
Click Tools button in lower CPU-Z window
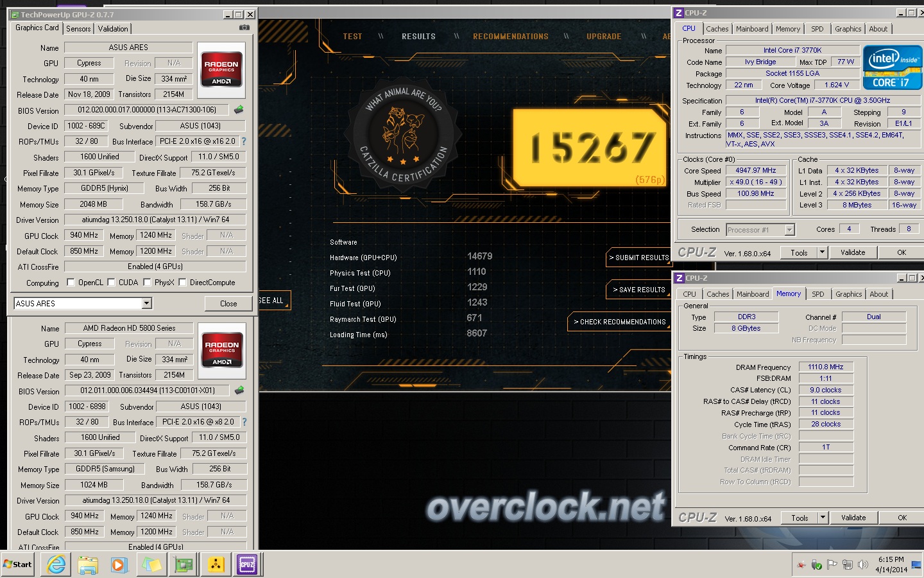tap(800, 518)
